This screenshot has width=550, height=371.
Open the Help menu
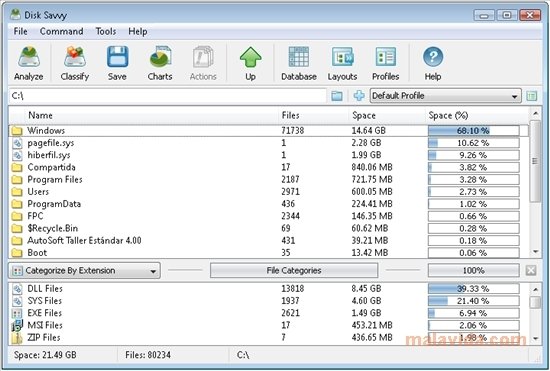point(138,31)
